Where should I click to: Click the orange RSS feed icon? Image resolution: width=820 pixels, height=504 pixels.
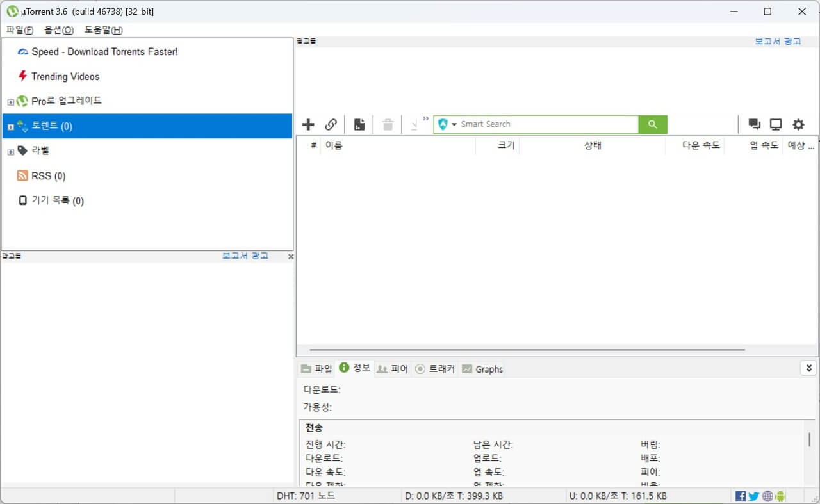coord(22,175)
